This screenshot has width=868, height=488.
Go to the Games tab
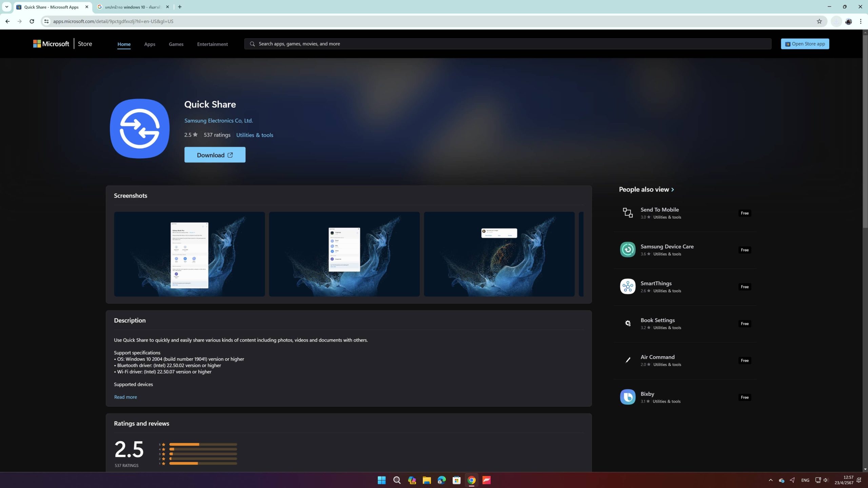click(x=176, y=44)
